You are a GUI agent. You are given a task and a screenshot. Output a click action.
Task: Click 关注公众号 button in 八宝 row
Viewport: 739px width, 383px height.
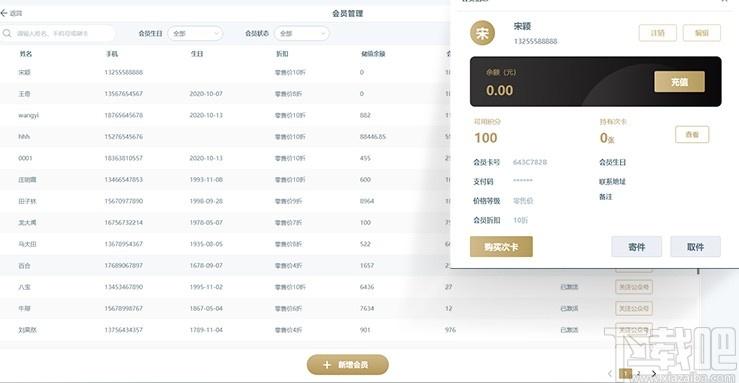point(634,287)
